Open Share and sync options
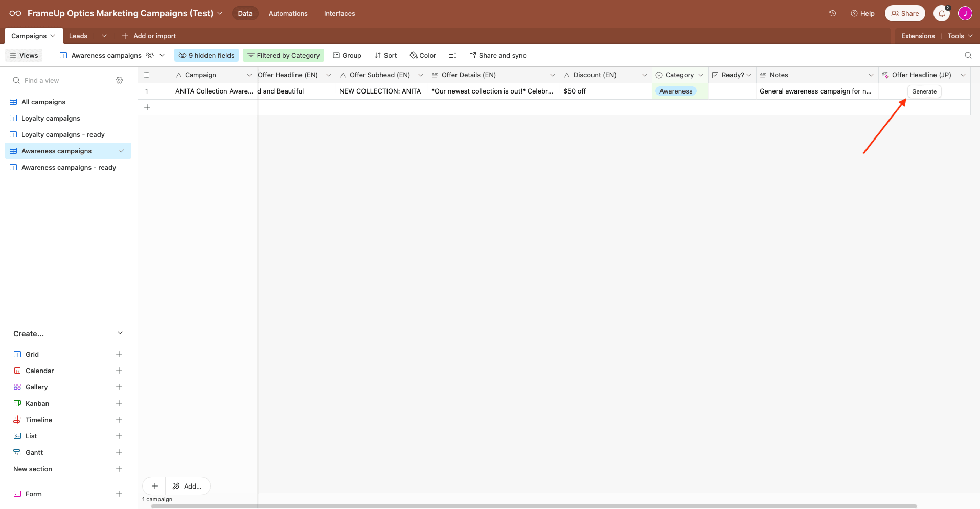The height and width of the screenshot is (509, 980). [497, 55]
